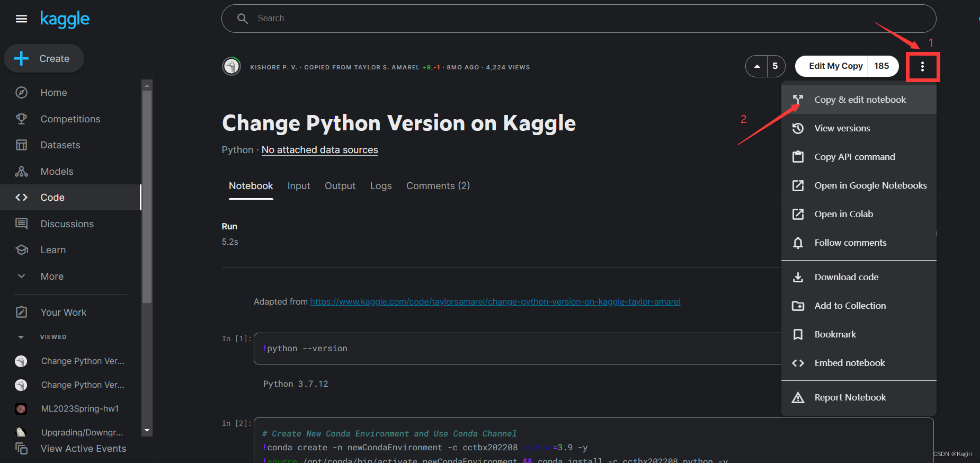
Task: Click the Competitions trophy icon
Action: [21, 119]
